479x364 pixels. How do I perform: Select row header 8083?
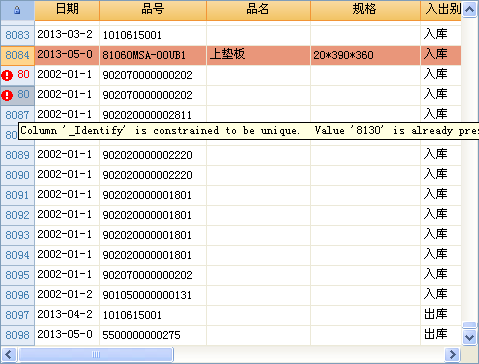pos(17,35)
